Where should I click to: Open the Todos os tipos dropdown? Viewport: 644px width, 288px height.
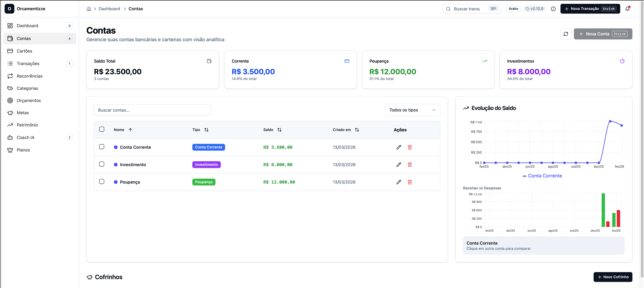[413, 110]
